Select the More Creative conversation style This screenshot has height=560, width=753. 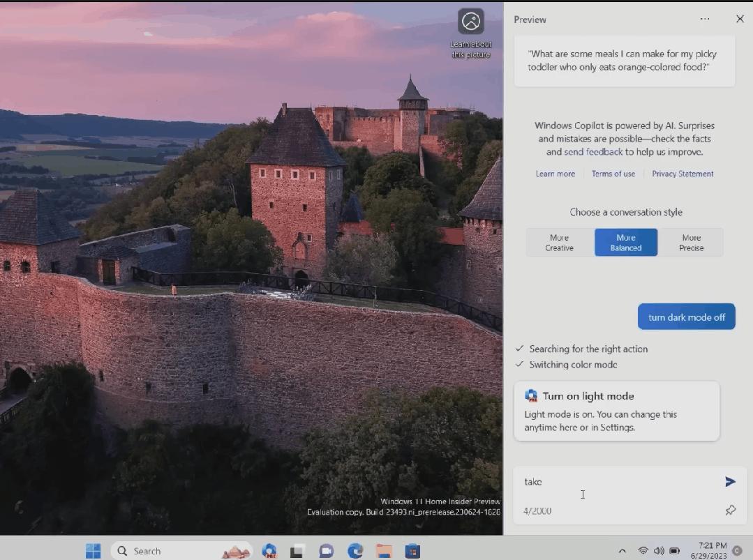click(558, 242)
